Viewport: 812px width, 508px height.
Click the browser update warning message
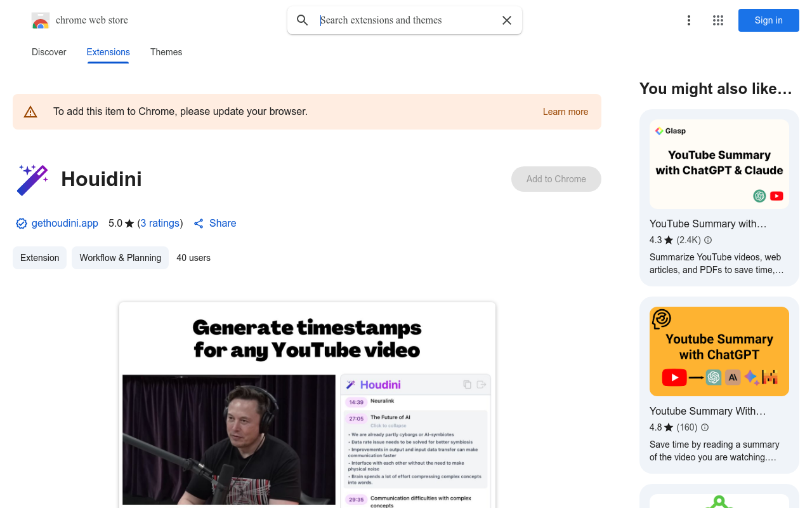pyautogui.click(x=180, y=112)
